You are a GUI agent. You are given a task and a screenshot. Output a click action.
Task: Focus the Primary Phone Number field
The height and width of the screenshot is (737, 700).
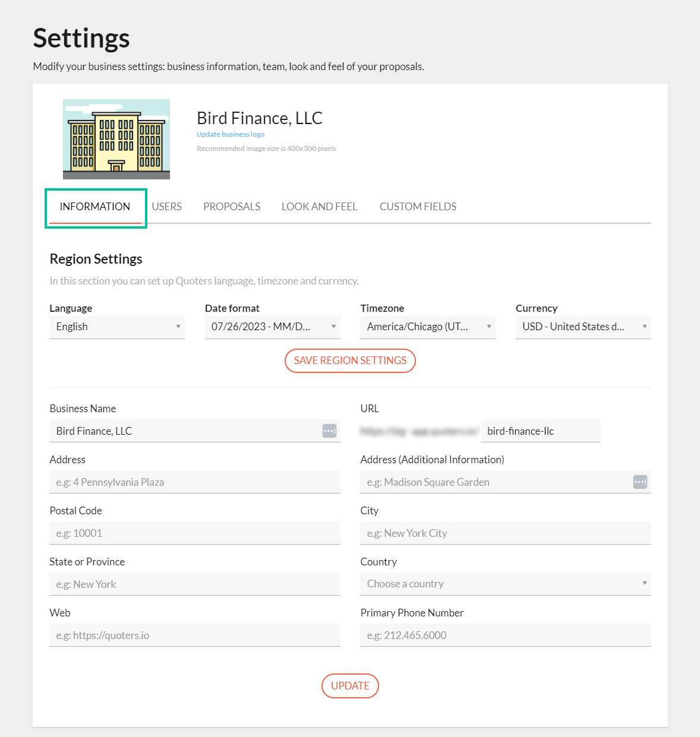click(506, 635)
